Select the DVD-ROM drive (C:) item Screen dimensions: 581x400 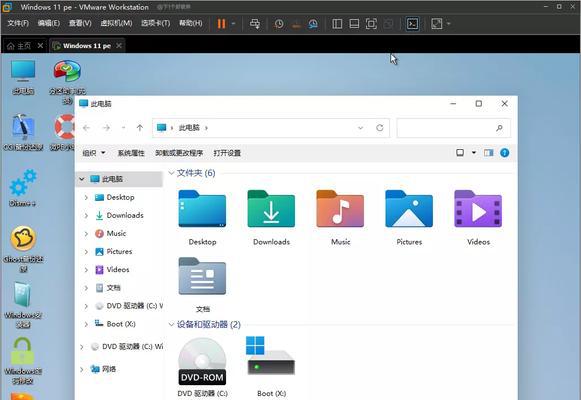tap(202, 367)
